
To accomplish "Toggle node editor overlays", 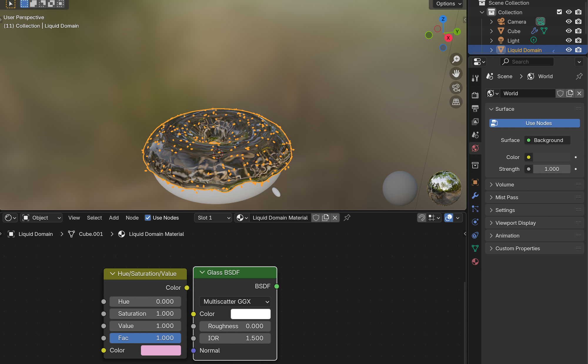I will tap(449, 218).
